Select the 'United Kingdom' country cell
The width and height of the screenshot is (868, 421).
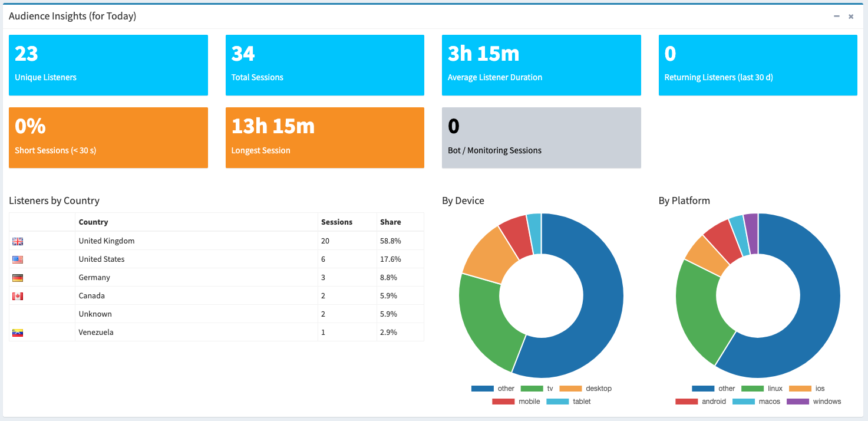(196, 241)
